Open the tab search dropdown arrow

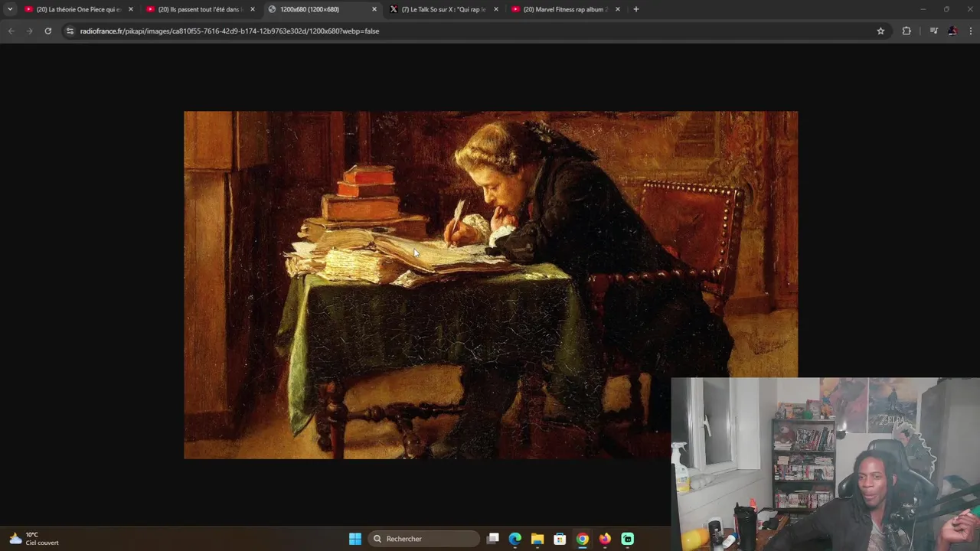(x=10, y=9)
